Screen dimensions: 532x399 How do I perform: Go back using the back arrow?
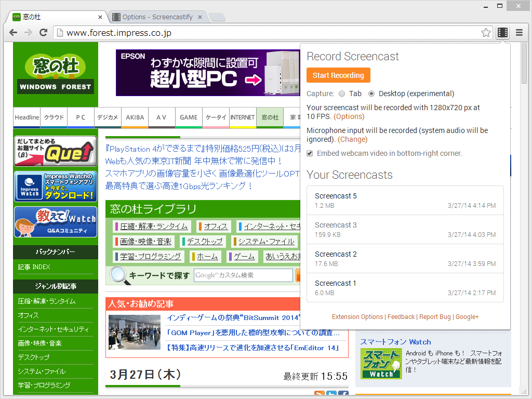(x=13, y=32)
